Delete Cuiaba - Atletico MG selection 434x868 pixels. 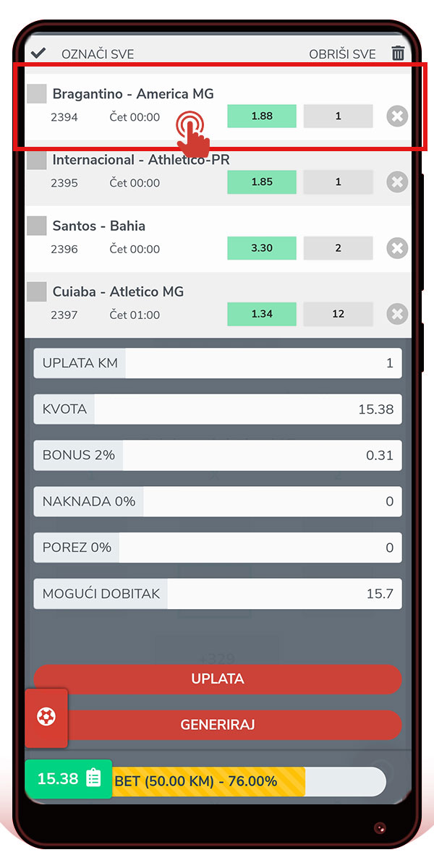[396, 314]
